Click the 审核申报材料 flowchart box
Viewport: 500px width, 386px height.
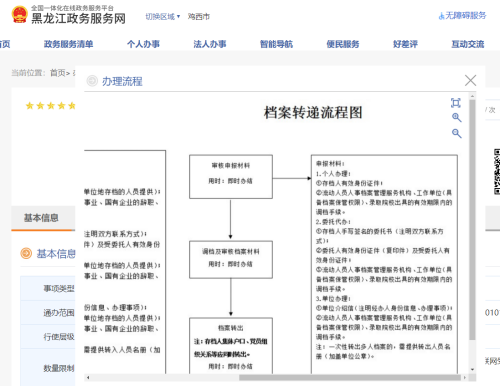pos(231,177)
